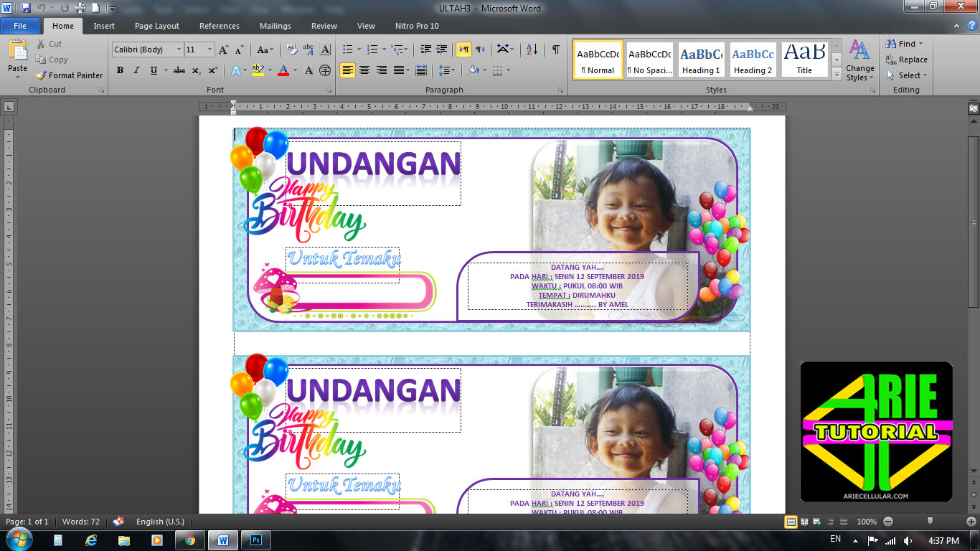
Task: Open Photoshop from the Windows taskbar
Action: pyautogui.click(x=255, y=540)
